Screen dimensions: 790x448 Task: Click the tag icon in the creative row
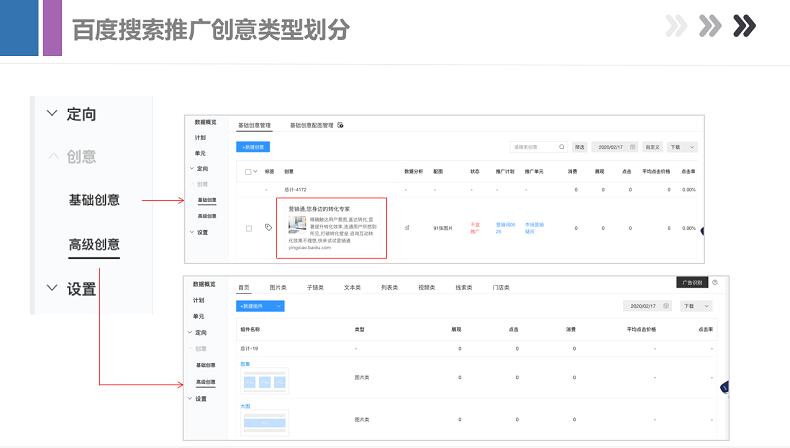tap(268, 227)
